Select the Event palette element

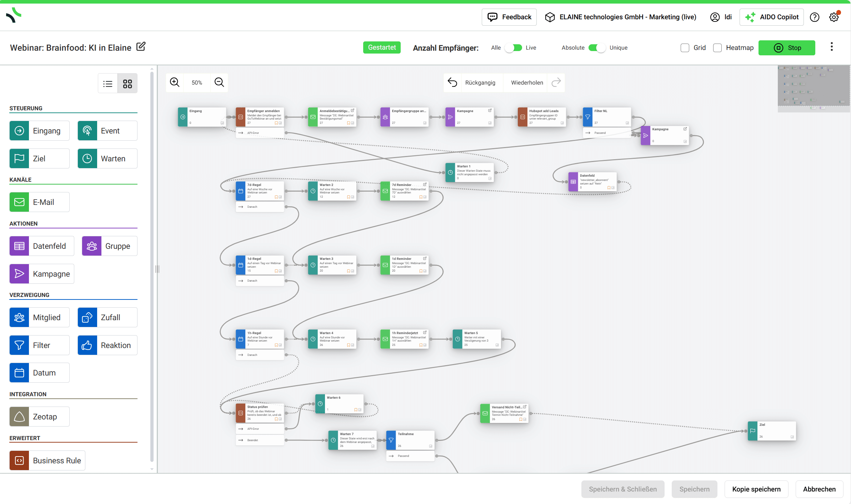[107, 131]
